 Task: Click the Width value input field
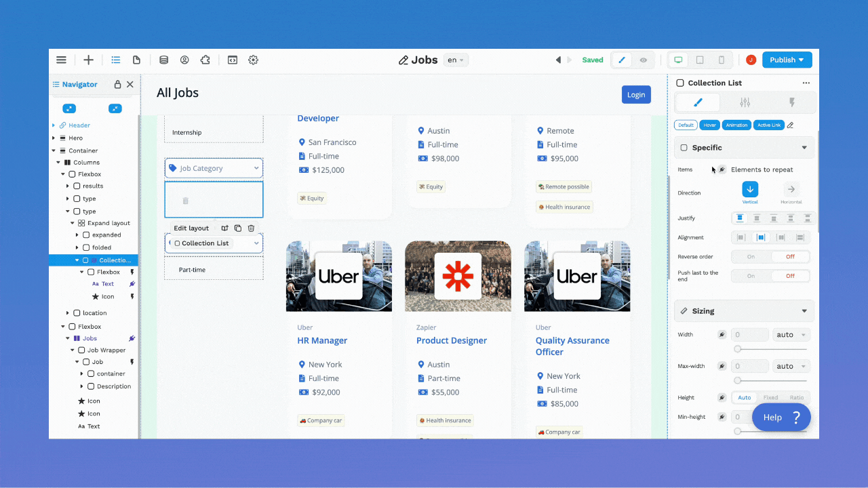click(x=750, y=335)
